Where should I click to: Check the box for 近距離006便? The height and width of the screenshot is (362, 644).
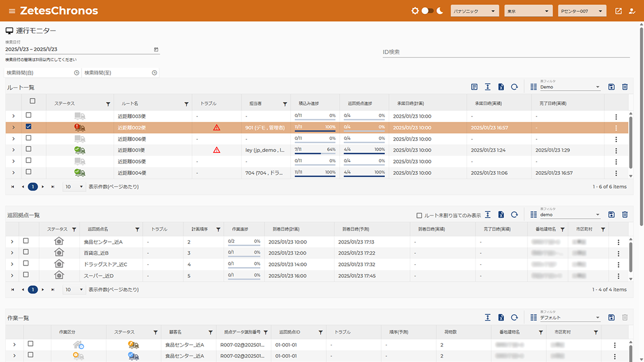coord(28,138)
